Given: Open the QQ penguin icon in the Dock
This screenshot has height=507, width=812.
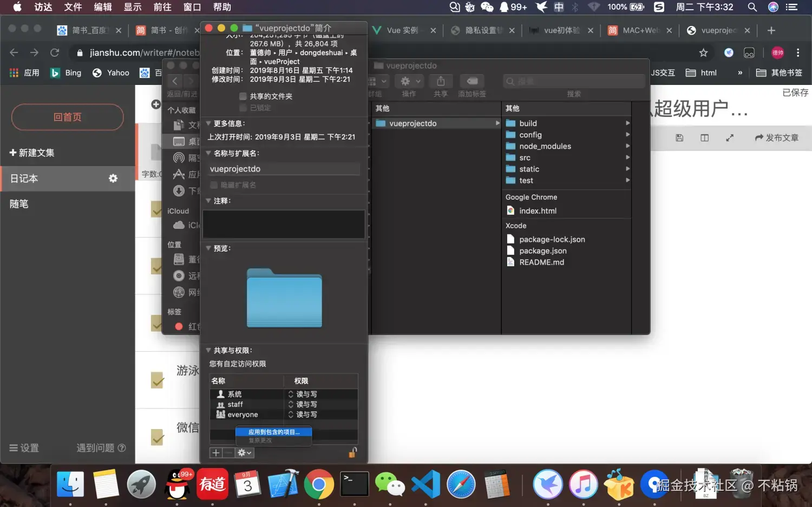Looking at the screenshot, I should [x=177, y=484].
